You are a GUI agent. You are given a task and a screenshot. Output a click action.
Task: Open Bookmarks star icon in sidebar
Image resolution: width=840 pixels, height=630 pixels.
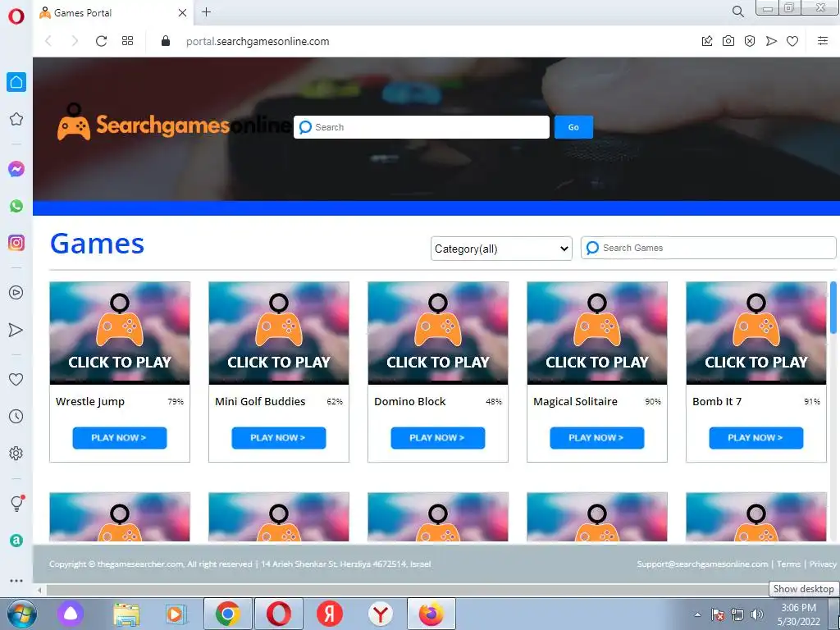point(16,119)
